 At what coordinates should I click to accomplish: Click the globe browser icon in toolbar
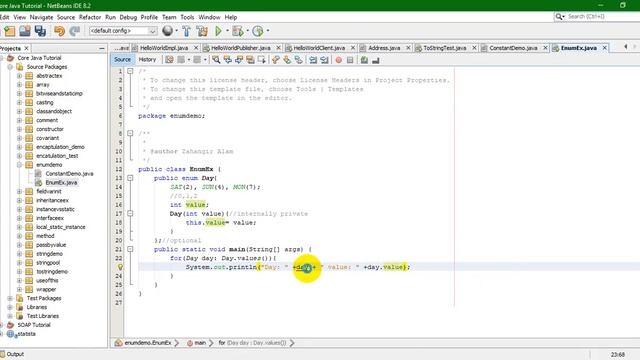click(x=167, y=31)
